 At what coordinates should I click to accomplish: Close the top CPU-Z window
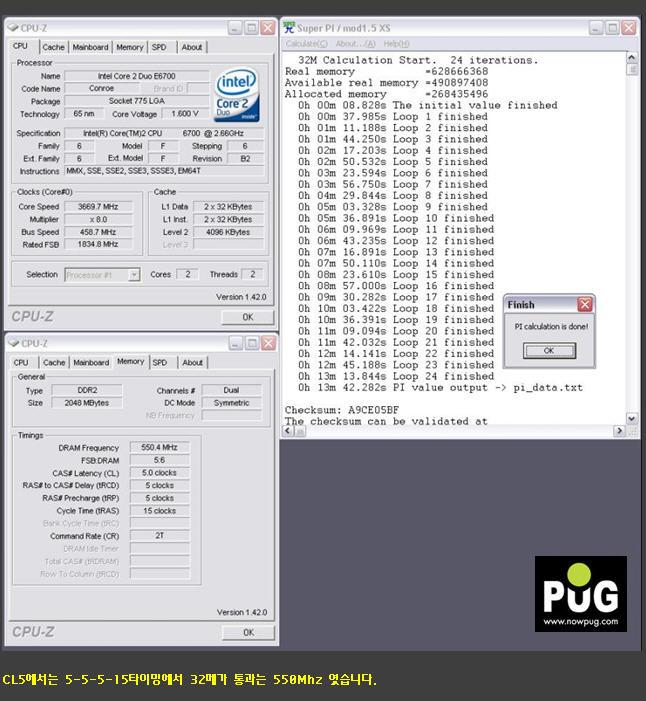(267, 28)
